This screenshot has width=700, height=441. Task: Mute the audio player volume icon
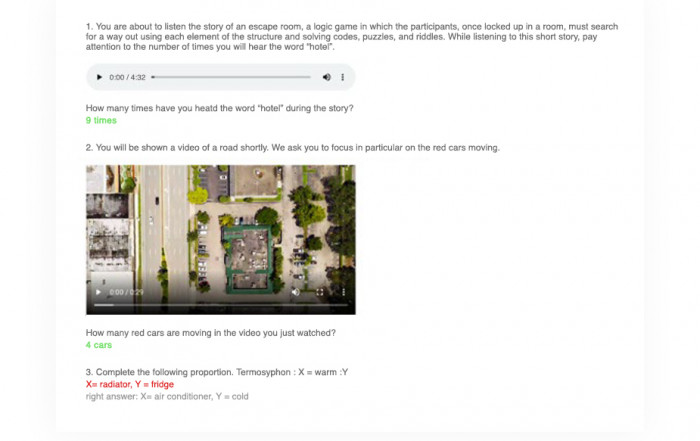[327, 77]
